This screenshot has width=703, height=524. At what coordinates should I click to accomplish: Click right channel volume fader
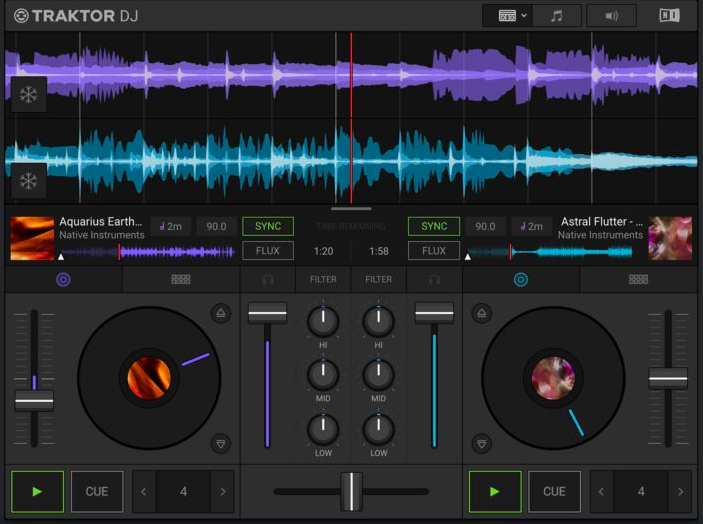pos(434,313)
